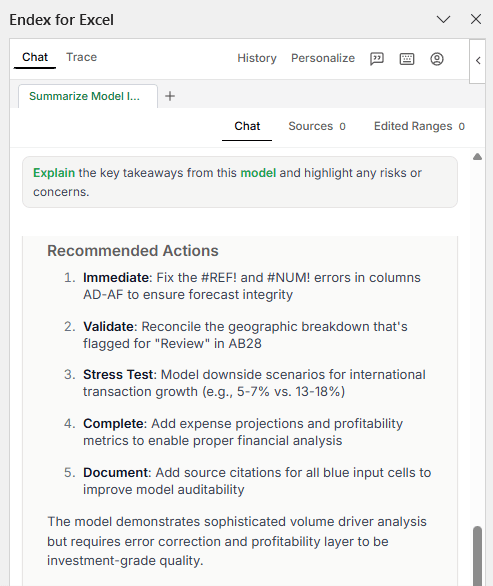493x586 pixels.
Task: Open the user account profile icon
Action: [x=437, y=59]
